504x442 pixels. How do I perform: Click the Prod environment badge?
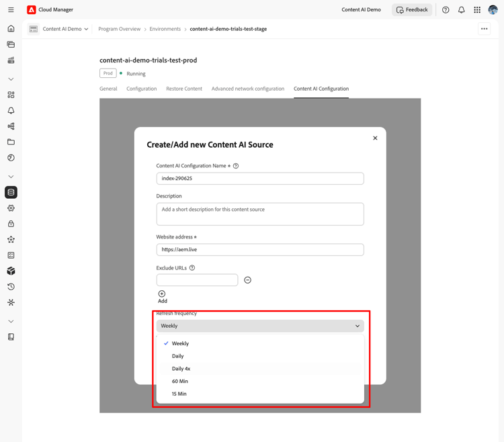pos(108,73)
